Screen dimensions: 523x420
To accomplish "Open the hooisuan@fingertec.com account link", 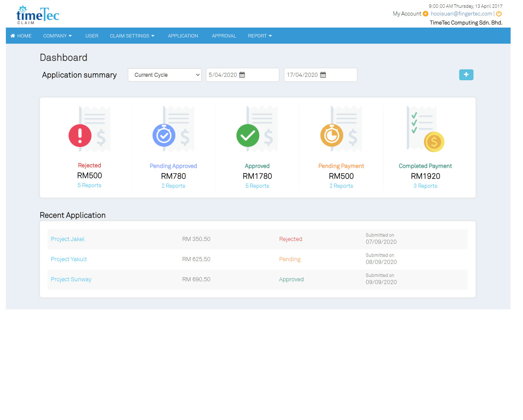I will pyautogui.click(x=461, y=14).
